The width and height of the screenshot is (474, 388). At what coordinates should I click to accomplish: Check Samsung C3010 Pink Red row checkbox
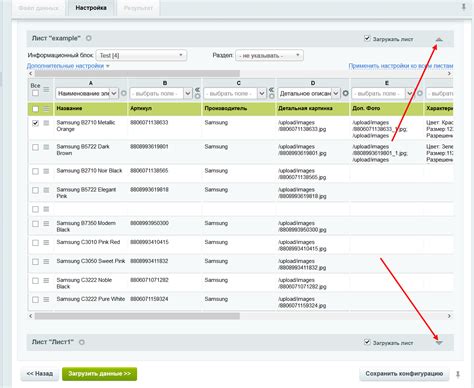[35, 243]
